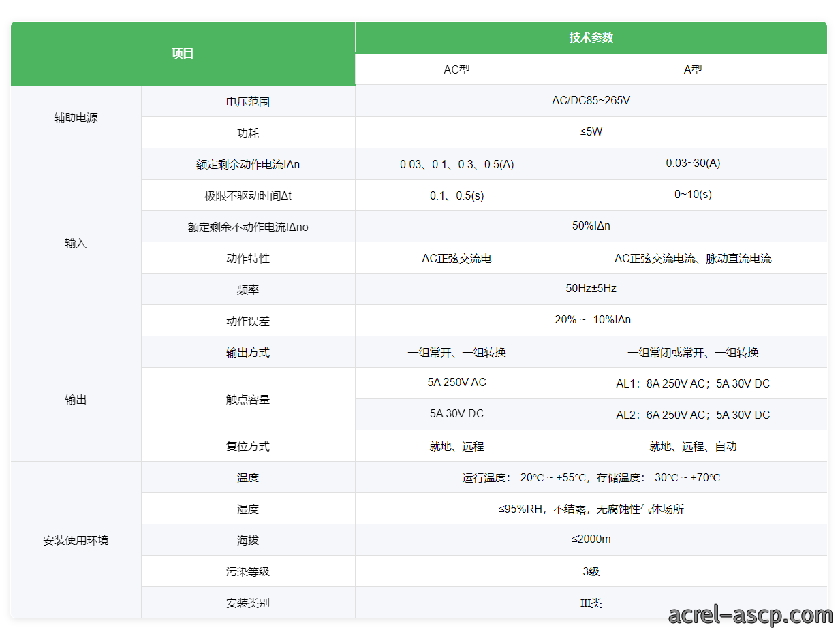Click the A型 column header
Image resolution: width=840 pixels, height=632 pixels.
[x=693, y=69]
